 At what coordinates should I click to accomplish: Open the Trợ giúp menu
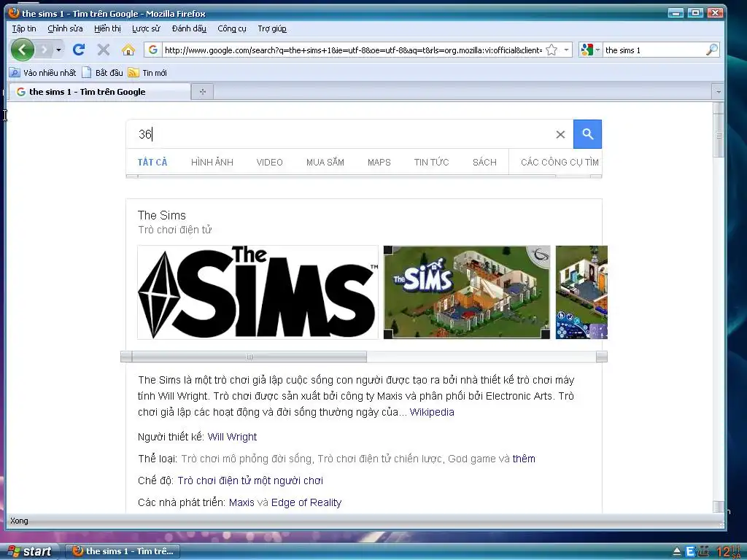coord(272,28)
